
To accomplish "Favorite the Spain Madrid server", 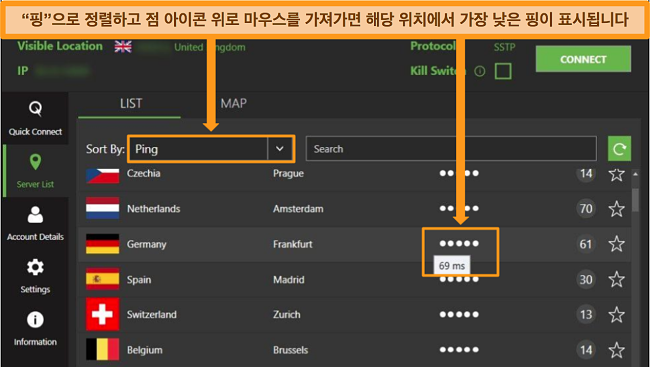I will pyautogui.click(x=616, y=279).
